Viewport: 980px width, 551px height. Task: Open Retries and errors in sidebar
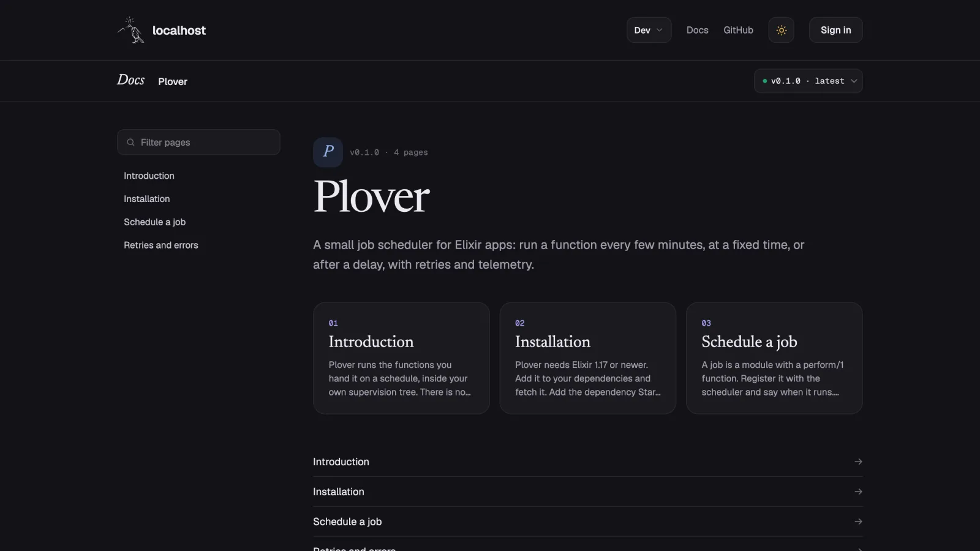160,245
